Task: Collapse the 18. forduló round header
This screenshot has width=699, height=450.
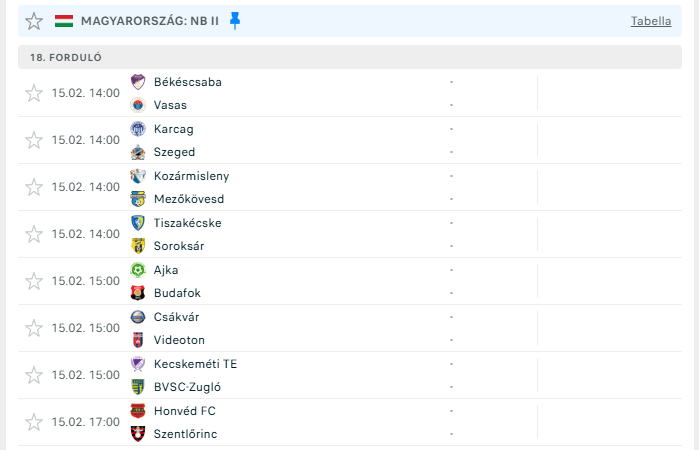Action: point(350,57)
